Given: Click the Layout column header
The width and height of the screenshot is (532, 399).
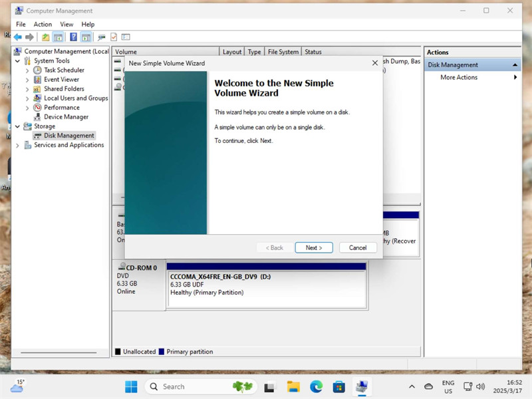Looking at the screenshot, I should pos(232,52).
